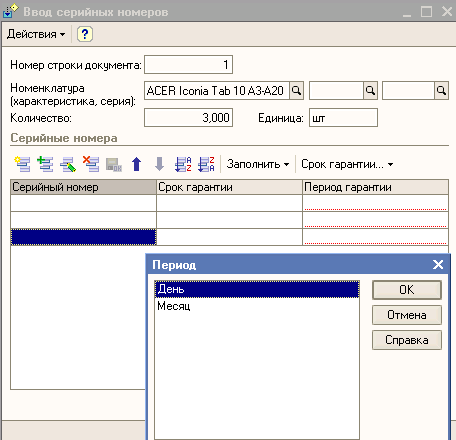Open series lookup magnifier icon
The height and width of the screenshot is (440, 456).
pyautogui.click(x=441, y=91)
